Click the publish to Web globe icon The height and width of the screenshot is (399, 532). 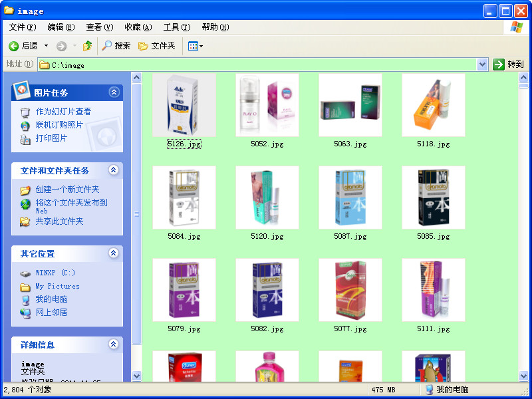point(25,203)
